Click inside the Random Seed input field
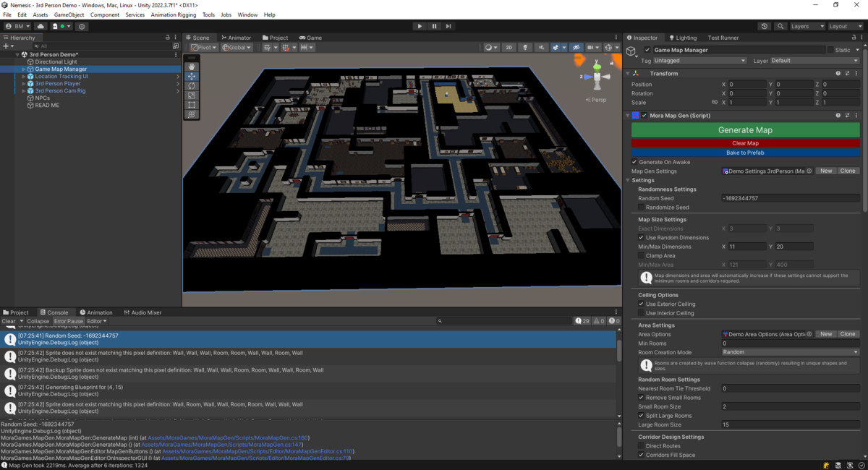Screen dimensions: 868x470 [x=788, y=198]
